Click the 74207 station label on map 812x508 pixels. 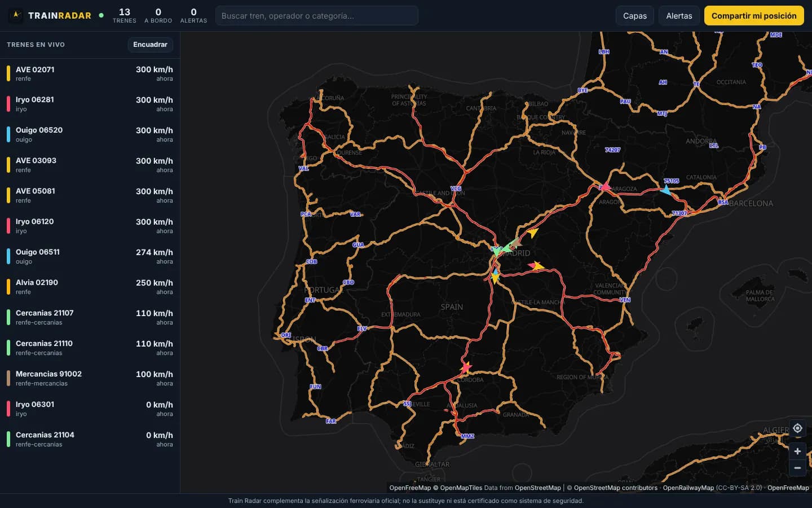click(612, 150)
